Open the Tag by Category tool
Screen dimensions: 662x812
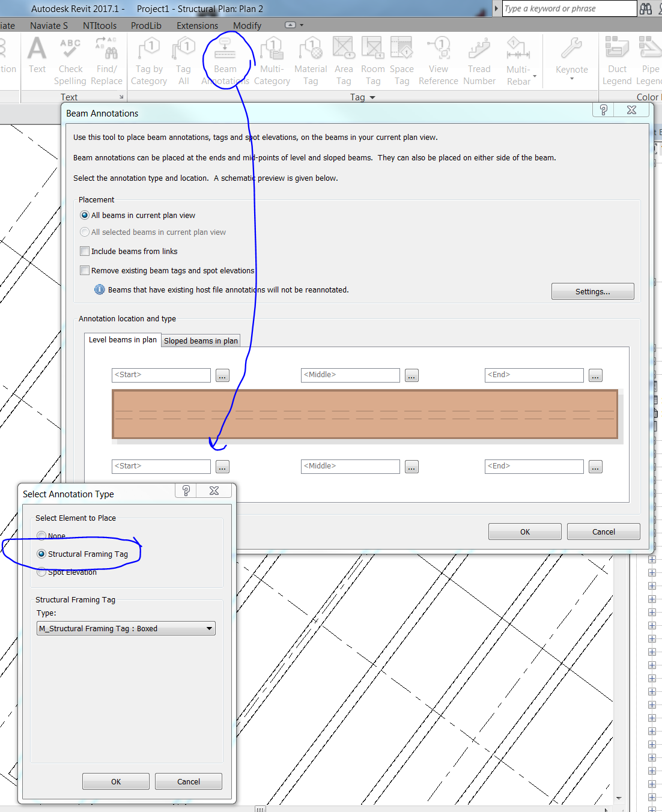148,60
